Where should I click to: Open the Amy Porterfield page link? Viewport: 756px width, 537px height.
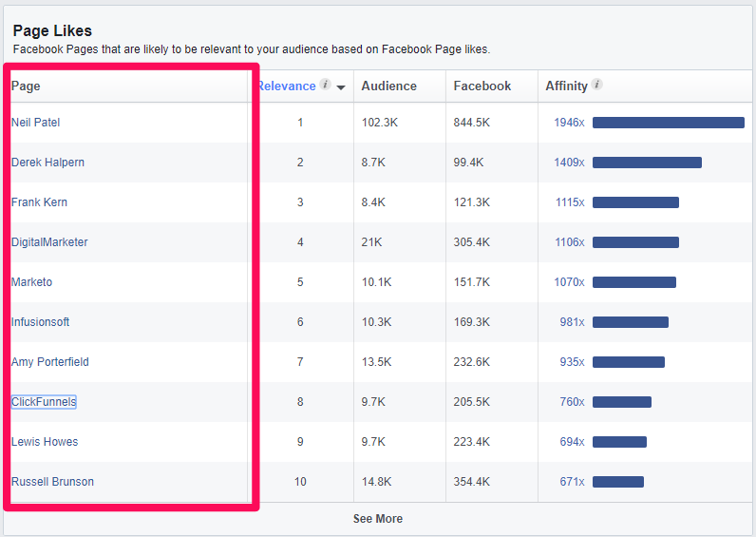(50, 362)
